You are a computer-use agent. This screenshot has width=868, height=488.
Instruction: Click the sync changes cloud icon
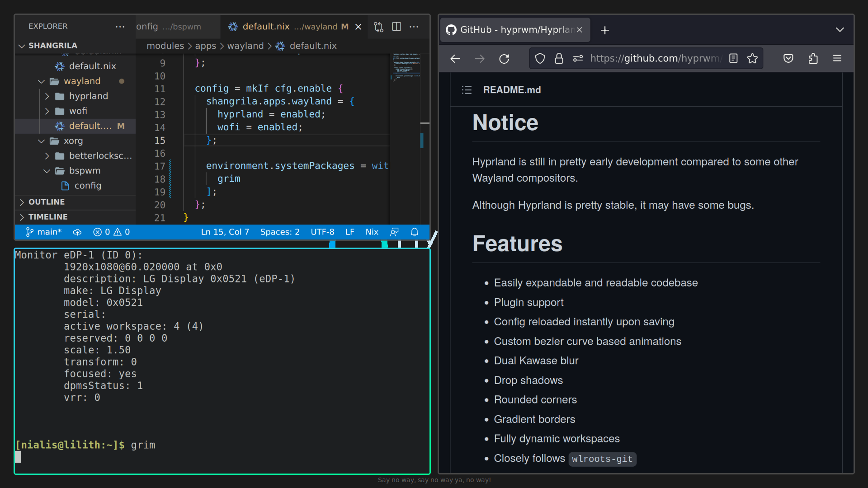pyautogui.click(x=77, y=232)
